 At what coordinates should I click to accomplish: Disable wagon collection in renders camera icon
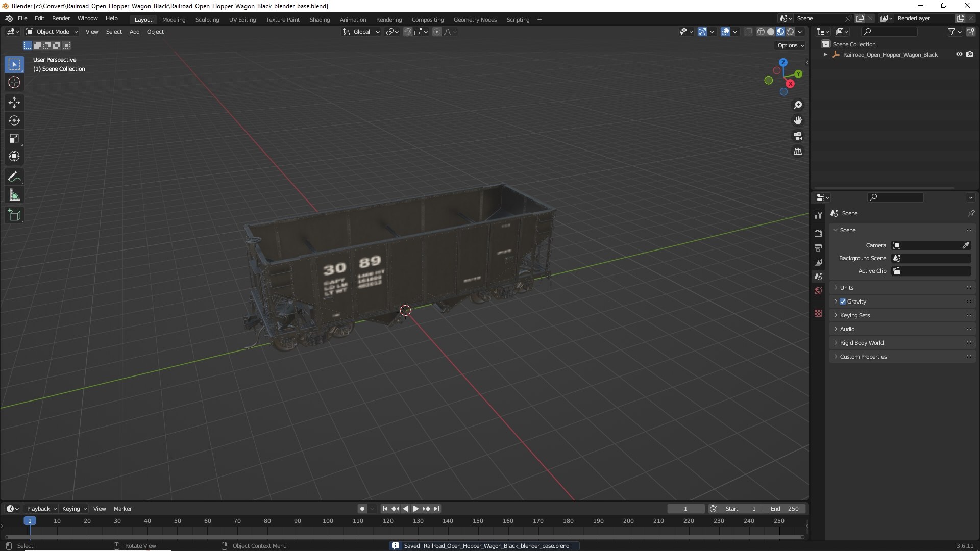coord(970,54)
